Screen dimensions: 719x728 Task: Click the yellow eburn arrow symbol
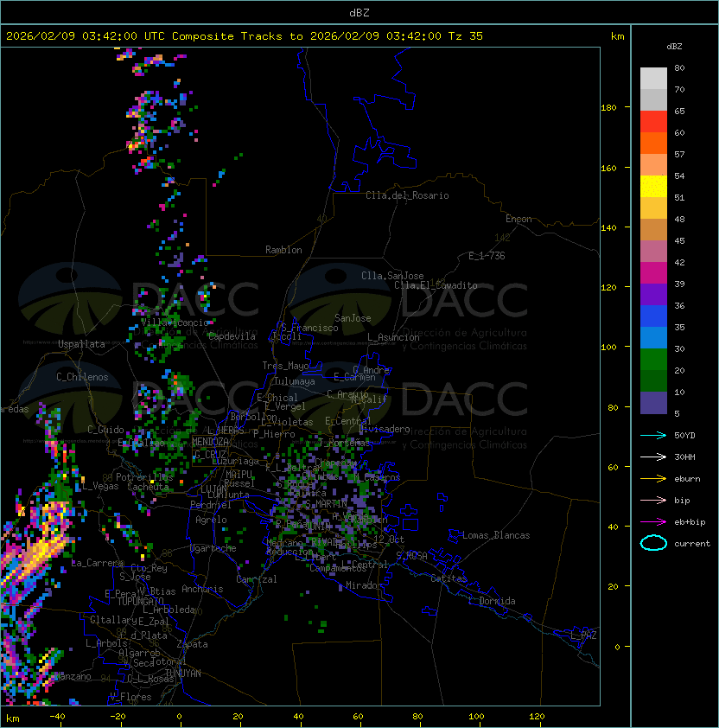pyautogui.click(x=653, y=478)
